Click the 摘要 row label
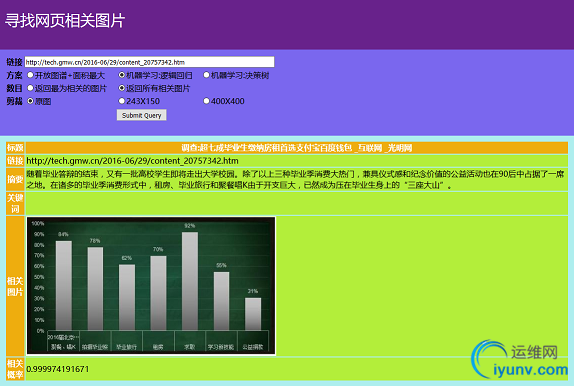 (x=15, y=179)
